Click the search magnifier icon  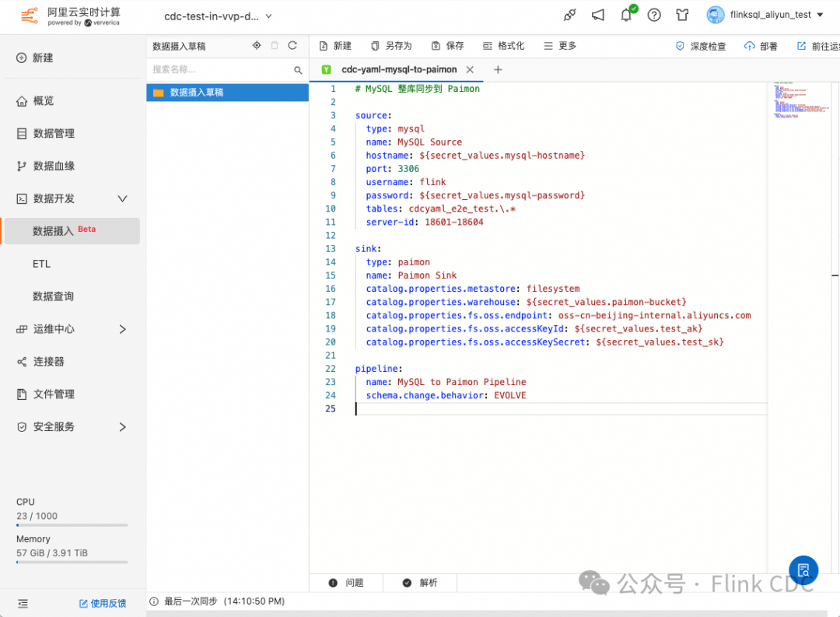[x=298, y=70]
